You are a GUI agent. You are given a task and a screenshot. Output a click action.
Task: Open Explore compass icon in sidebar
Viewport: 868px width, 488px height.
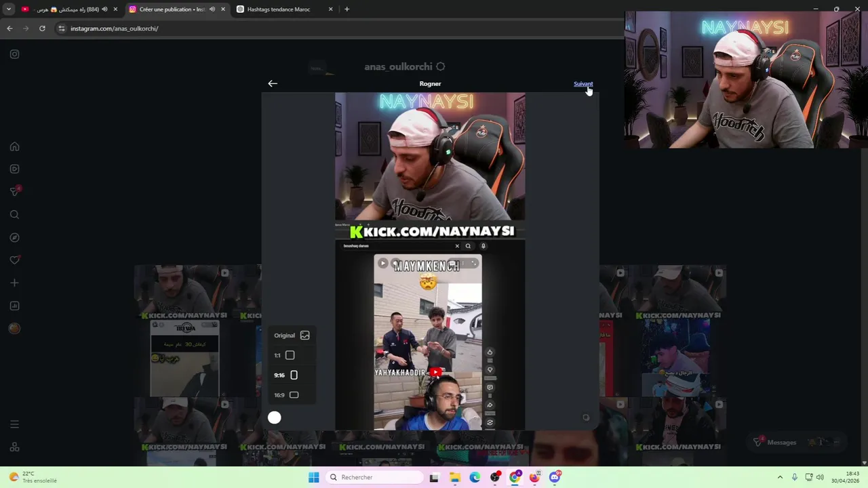coord(14,238)
